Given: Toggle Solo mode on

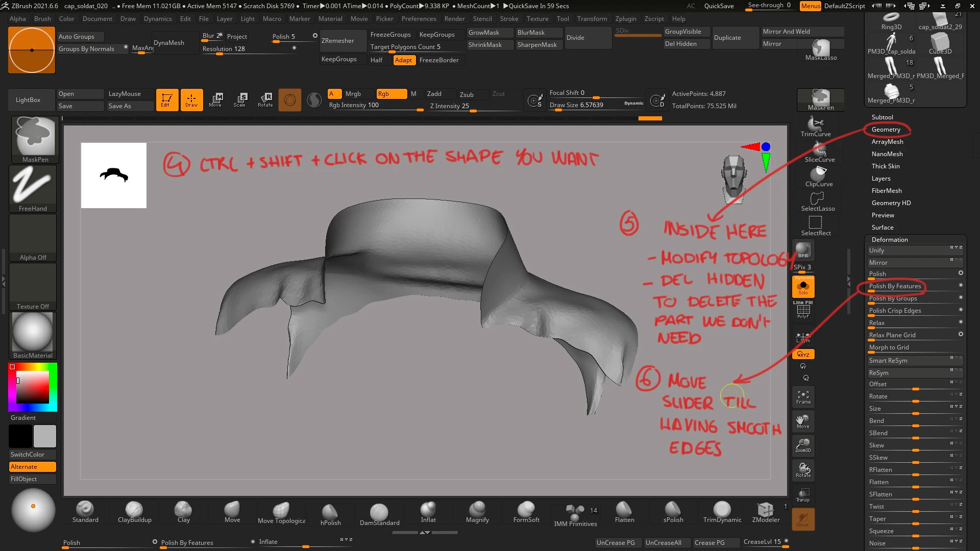Looking at the screenshot, I should pyautogui.click(x=803, y=287).
